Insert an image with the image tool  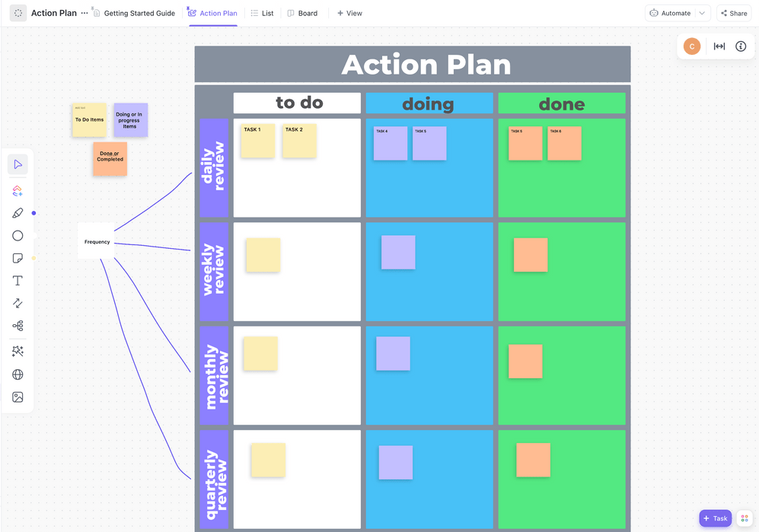(x=18, y=397)
